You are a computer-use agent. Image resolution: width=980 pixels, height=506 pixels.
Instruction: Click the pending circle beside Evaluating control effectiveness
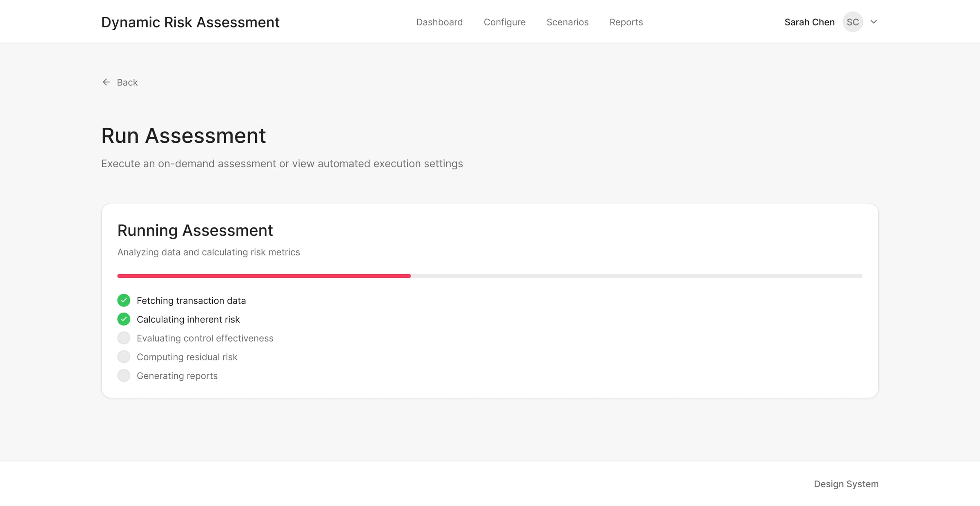point(123,338)
